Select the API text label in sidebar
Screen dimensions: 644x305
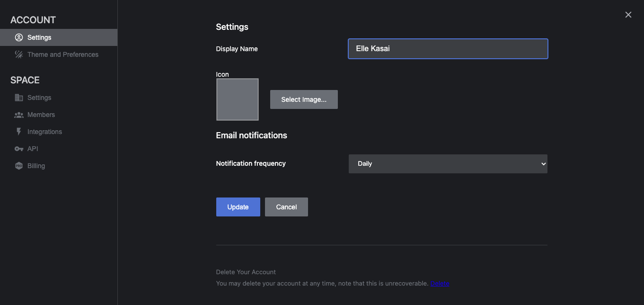tap(33, 149)
